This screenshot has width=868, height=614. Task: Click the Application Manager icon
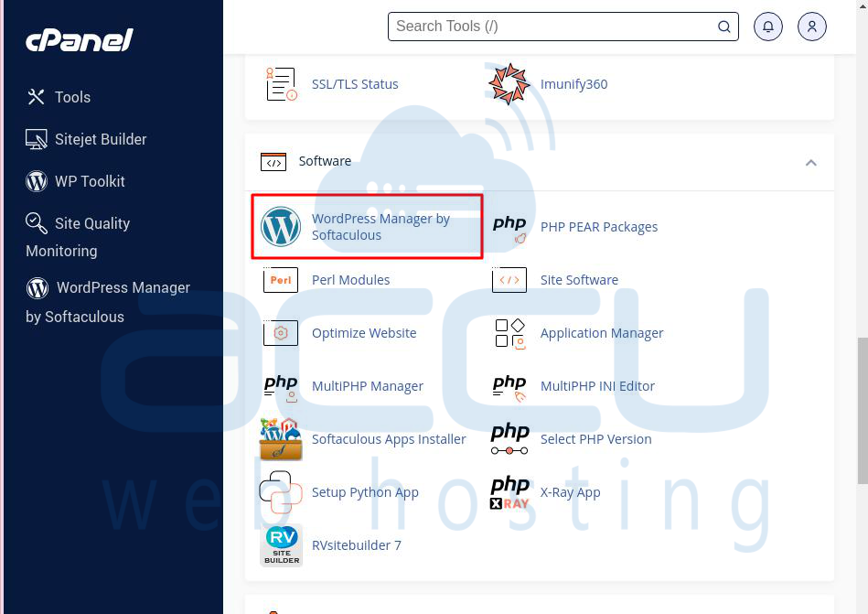click(x=509, y=334)
